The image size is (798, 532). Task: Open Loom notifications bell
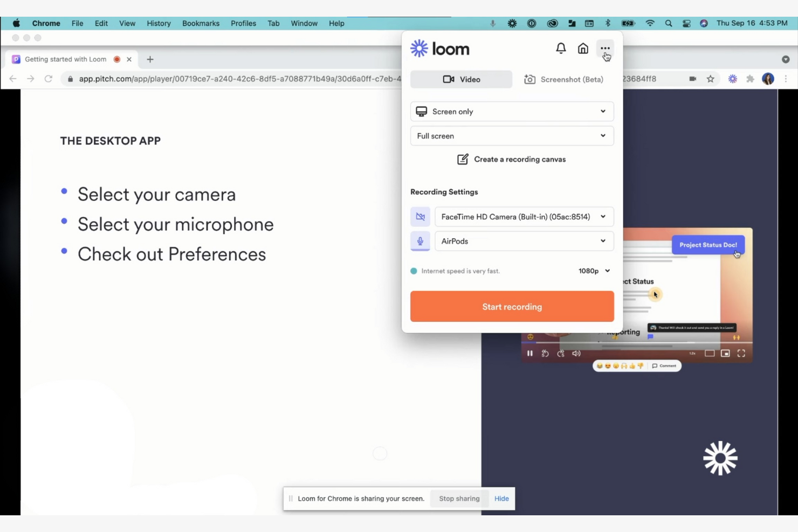point(561,49)
